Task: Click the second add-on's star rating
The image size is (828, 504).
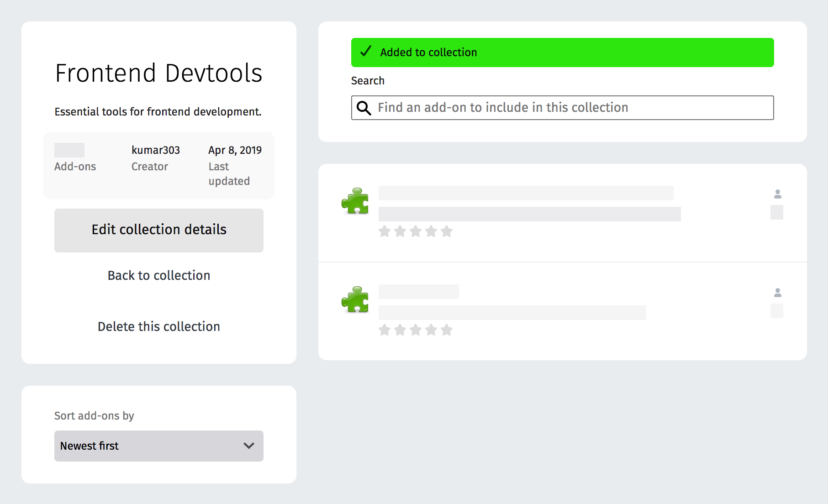Action: (415, 330)
